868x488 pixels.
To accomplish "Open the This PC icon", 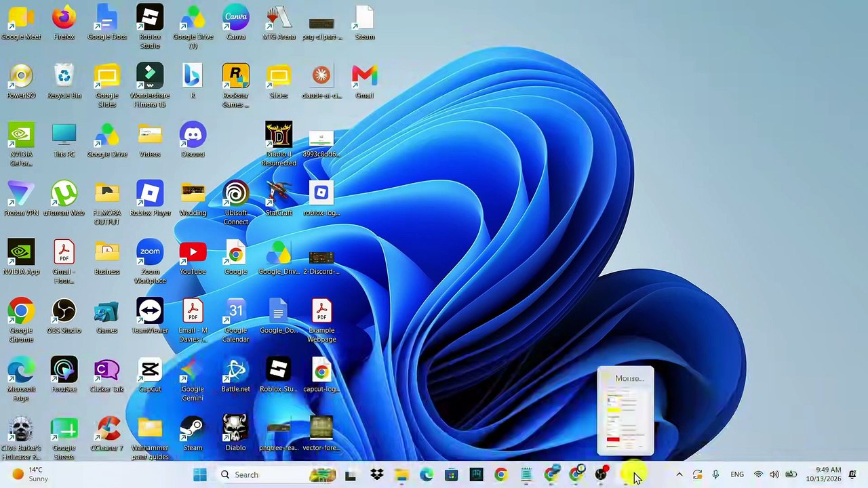I will 64,140.
